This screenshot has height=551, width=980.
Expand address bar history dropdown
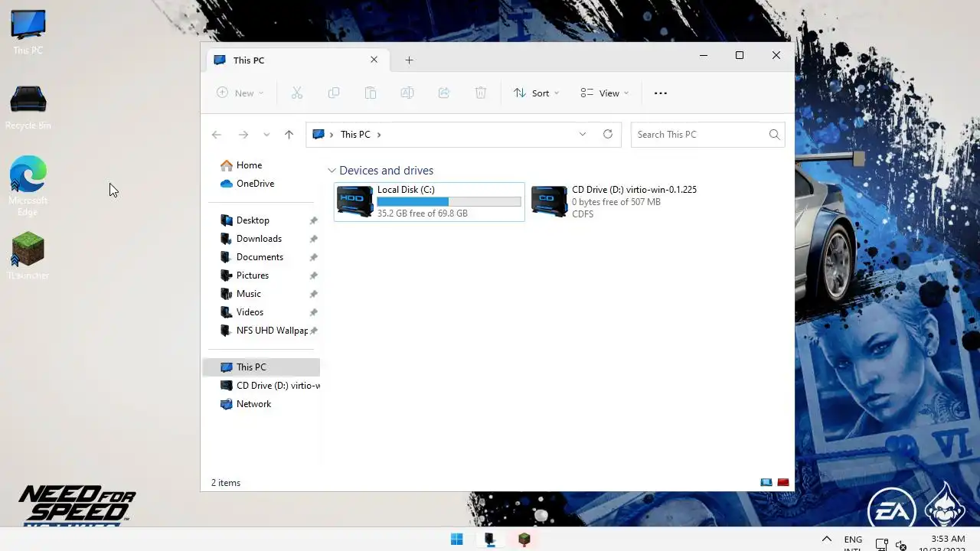(583, 134)
